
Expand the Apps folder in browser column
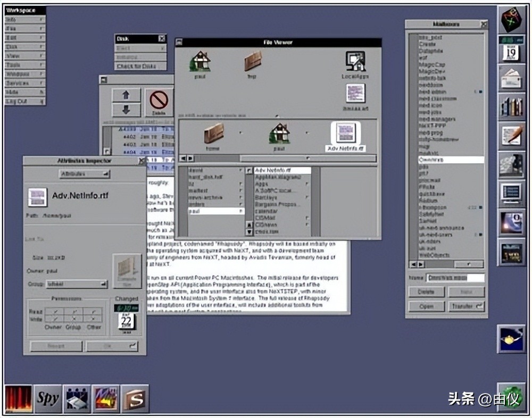point(281,183)
